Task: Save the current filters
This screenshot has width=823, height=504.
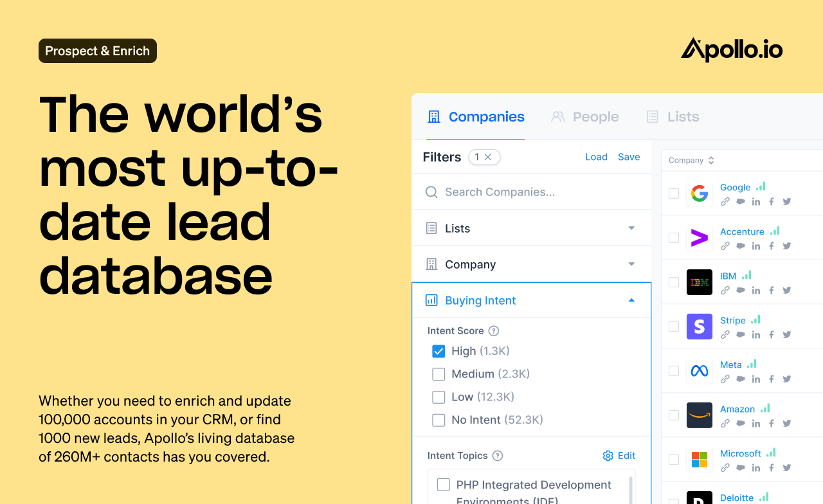Action: [x=629, y=157]
